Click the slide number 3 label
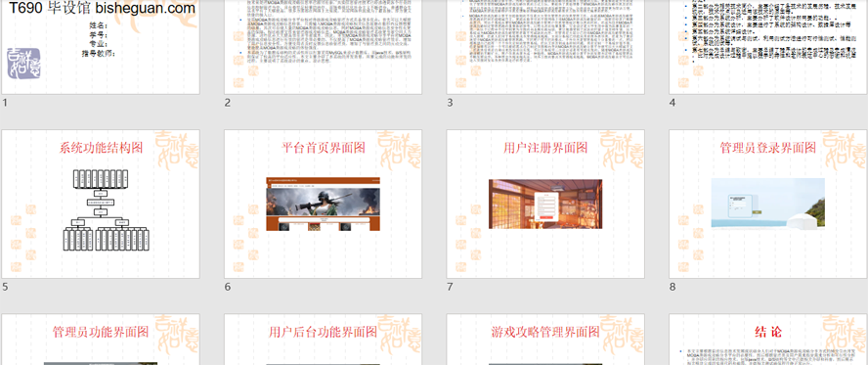The width and height of the screenshot is (868, 365). [x=450, y=103]
